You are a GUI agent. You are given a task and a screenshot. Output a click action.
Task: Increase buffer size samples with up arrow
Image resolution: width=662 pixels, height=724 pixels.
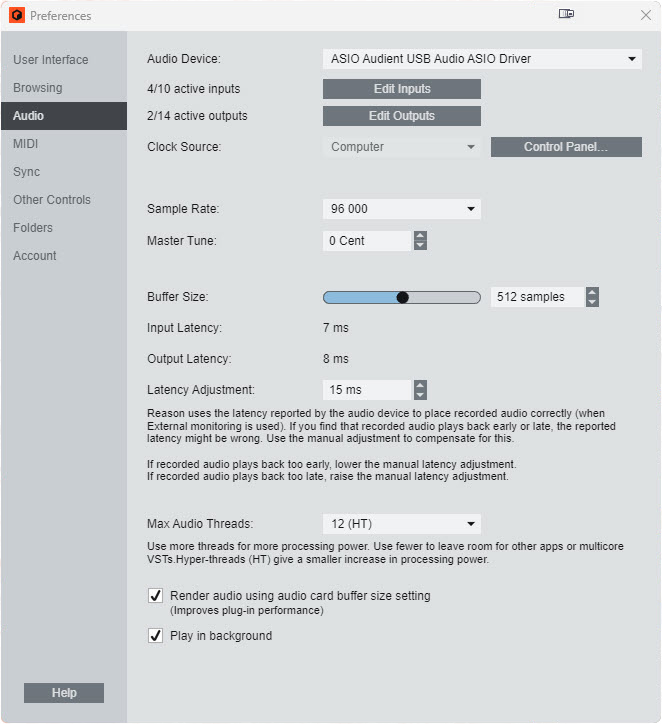(592, 292)
